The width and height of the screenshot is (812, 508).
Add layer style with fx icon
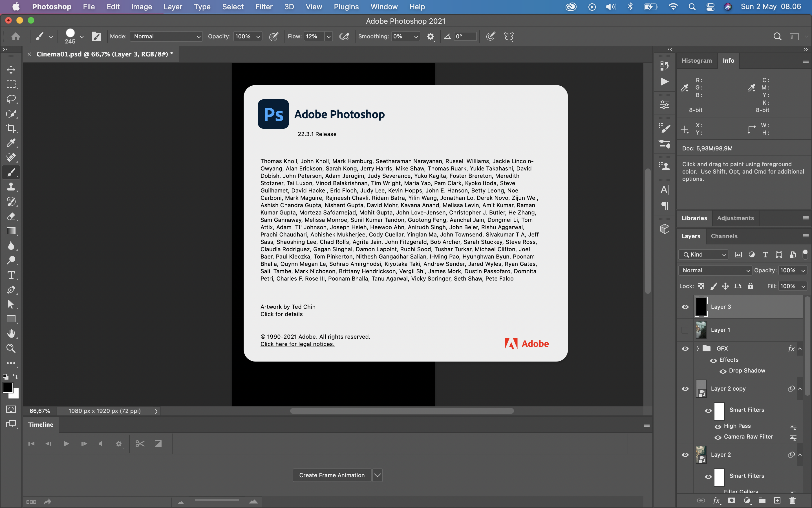(x=716, y=501)
